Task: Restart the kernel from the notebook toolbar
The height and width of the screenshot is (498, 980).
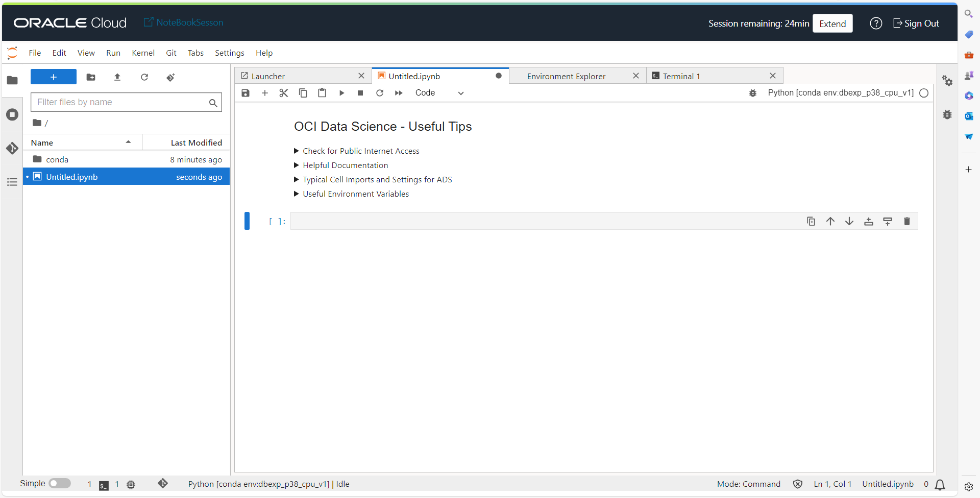Action: click(x=380, y=93)
